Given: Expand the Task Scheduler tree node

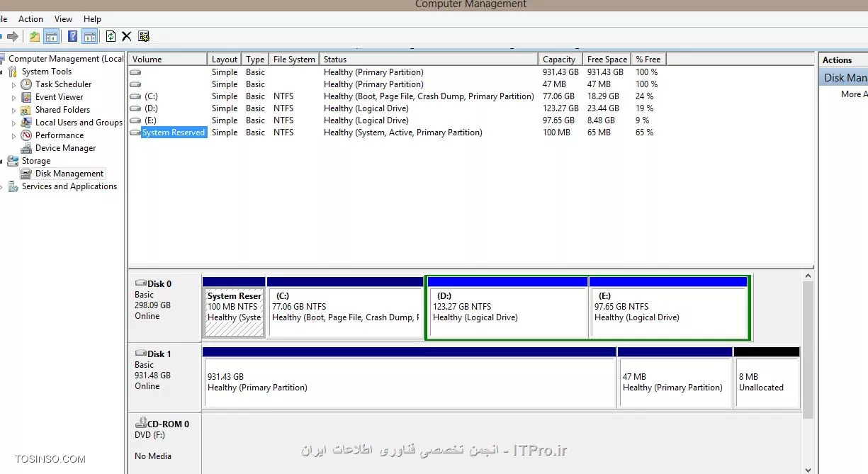Looking at the screenshot, I should coord(13,84).
